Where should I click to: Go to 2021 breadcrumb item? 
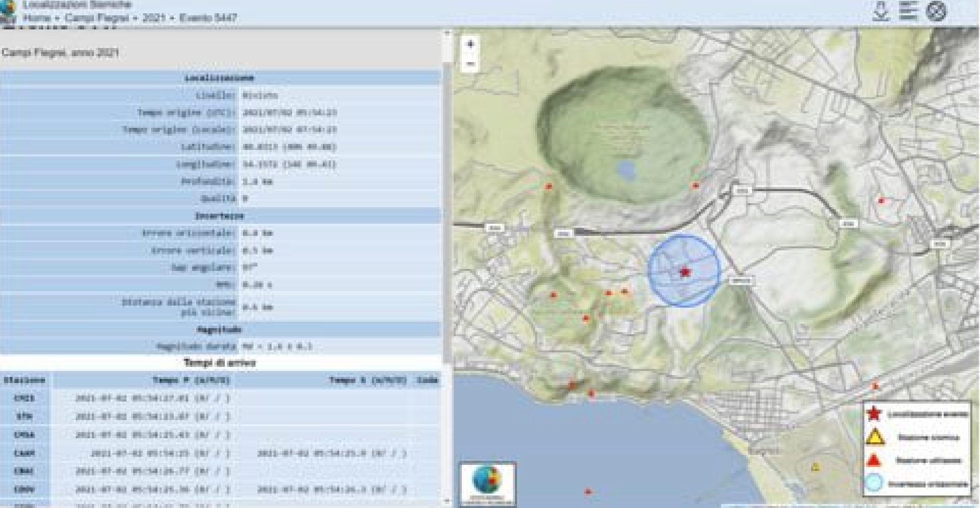point(154,18)
